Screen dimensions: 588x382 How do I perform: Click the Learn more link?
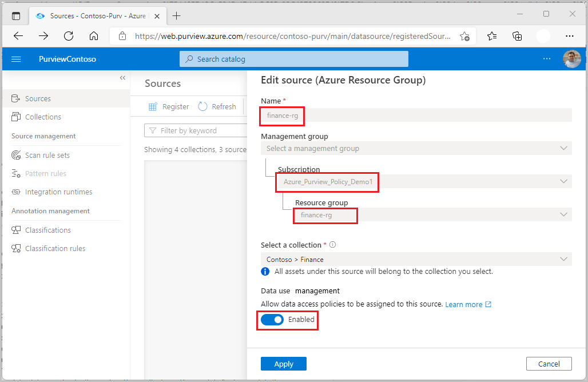pos(464,304)
